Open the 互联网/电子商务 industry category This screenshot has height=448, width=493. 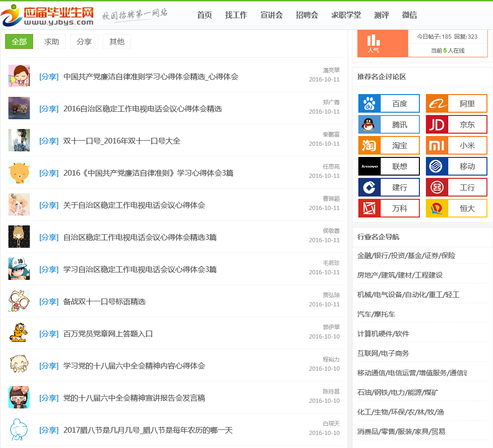tap(383, 353)
